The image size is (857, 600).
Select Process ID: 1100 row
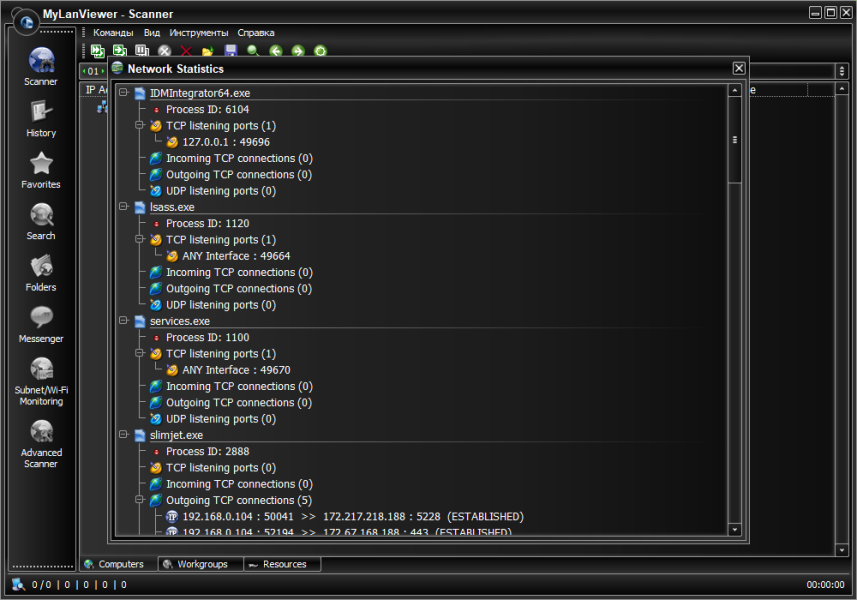click(207, 337)
